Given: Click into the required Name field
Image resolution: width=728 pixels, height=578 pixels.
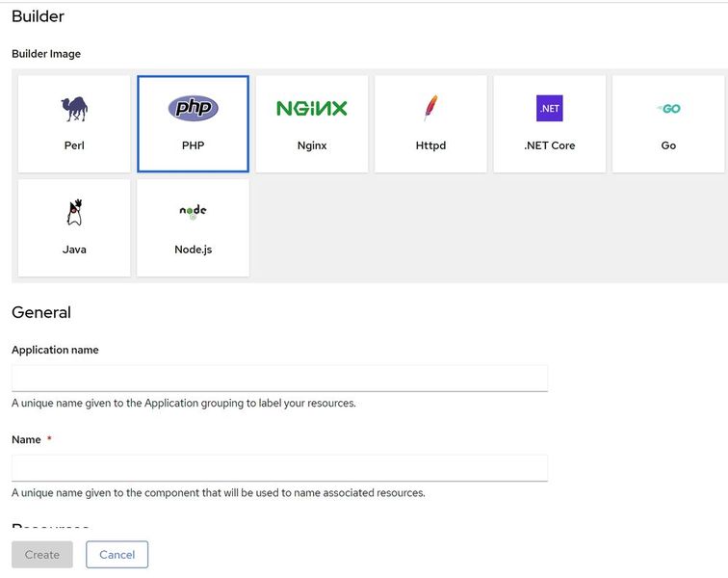Looking at the screenshot, I should click(x=279, y=467).
